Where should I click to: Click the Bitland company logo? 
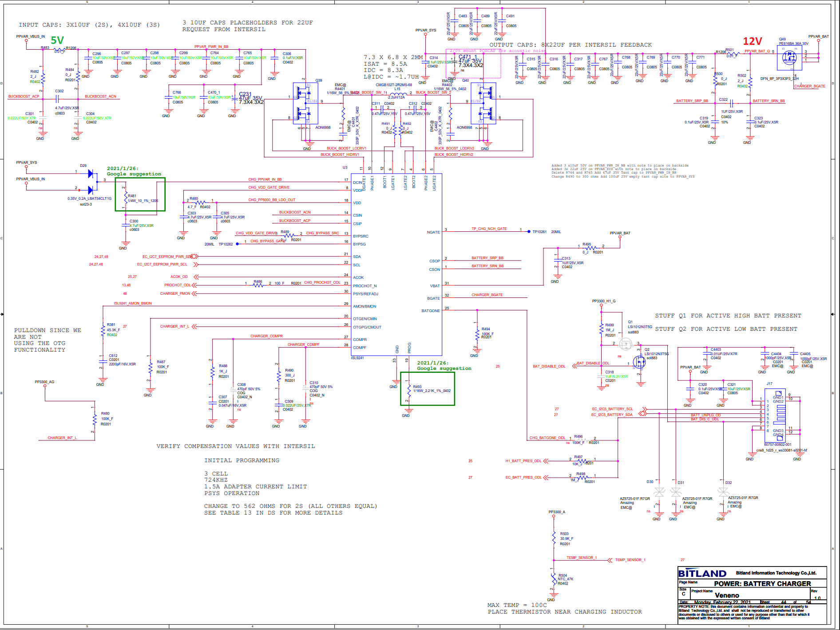click(x=702, y=573)
